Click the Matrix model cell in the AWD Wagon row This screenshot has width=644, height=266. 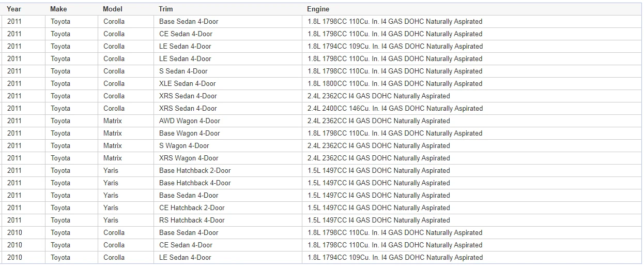click(x=113, y=121)
